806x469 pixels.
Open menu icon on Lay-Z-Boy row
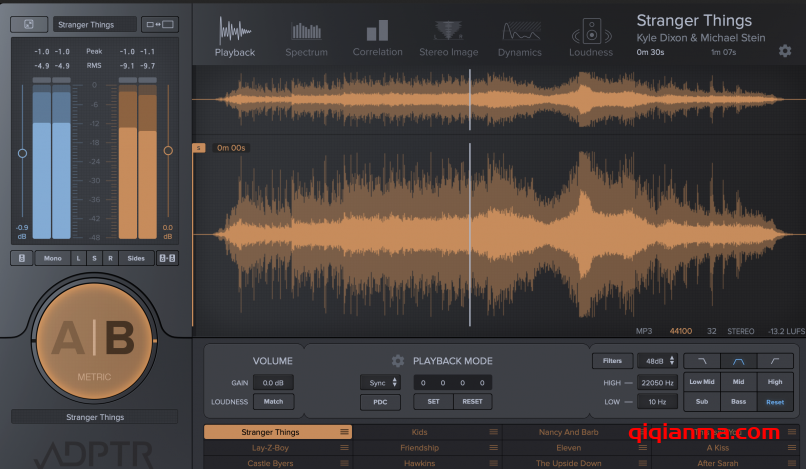(344, 448)
